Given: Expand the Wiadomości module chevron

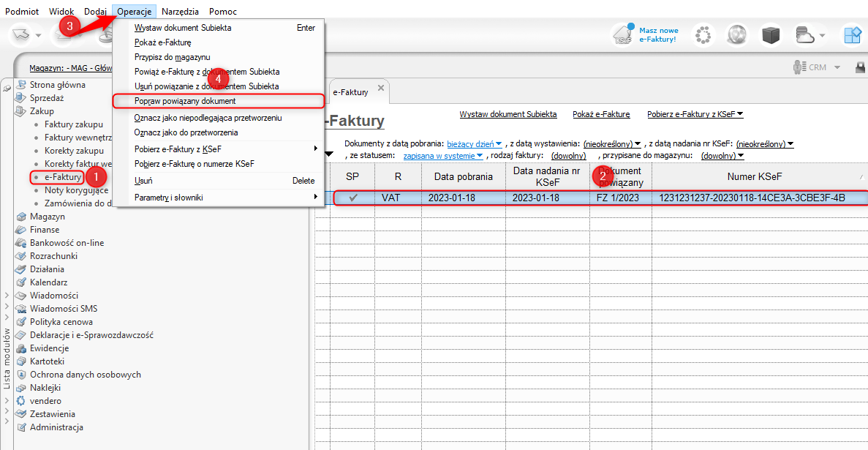Looking at the screenshot, I should coord(7,296).
